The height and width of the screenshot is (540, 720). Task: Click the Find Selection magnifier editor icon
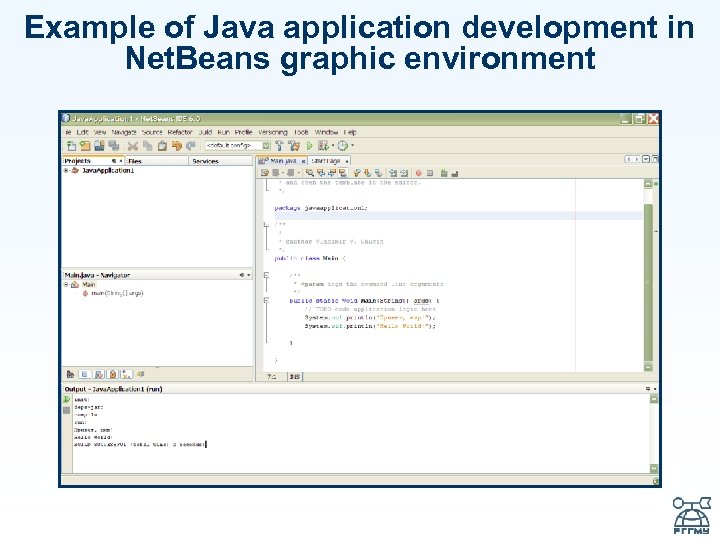(x=310, y=173)
